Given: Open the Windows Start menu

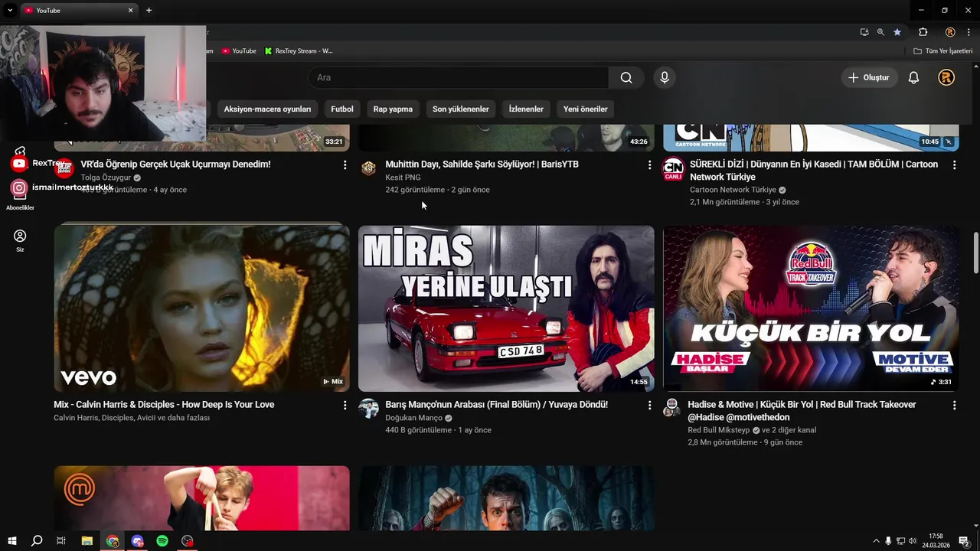Looking at the screenshot, I should click(x=12, y=541).
